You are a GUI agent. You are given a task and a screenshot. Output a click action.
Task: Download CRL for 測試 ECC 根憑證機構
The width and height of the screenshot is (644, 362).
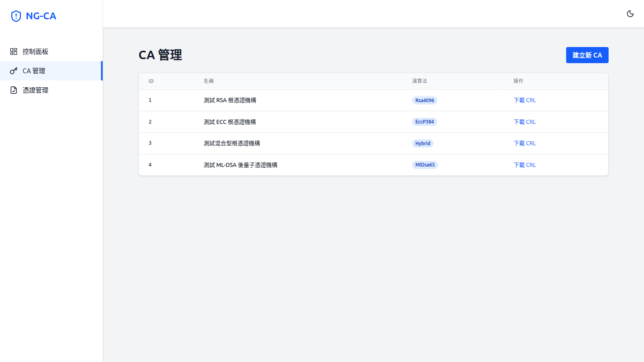(524, 122)
